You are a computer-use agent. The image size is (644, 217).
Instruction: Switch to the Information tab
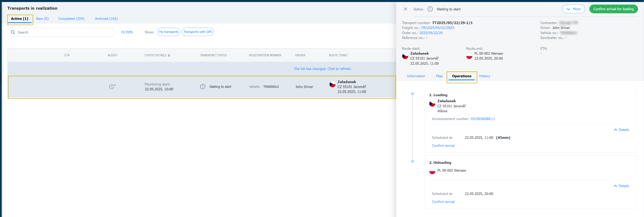coord(416,76)
